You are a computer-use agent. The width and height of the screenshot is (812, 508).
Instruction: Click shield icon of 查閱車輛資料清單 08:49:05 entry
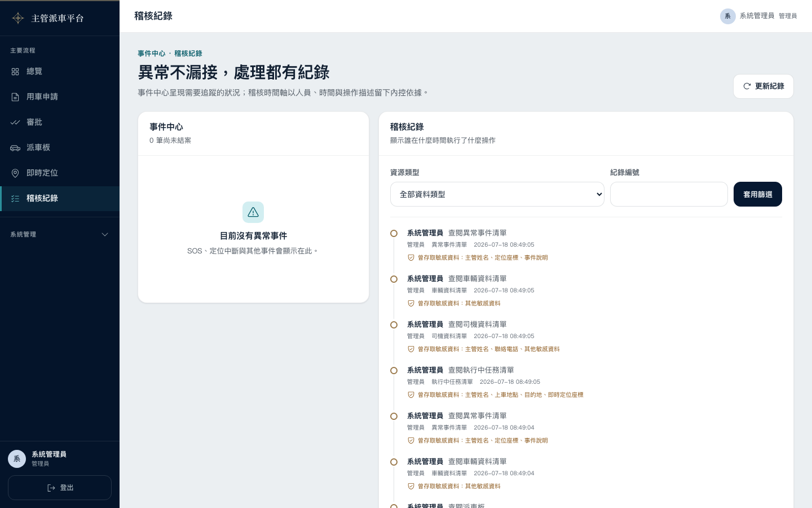411,303
